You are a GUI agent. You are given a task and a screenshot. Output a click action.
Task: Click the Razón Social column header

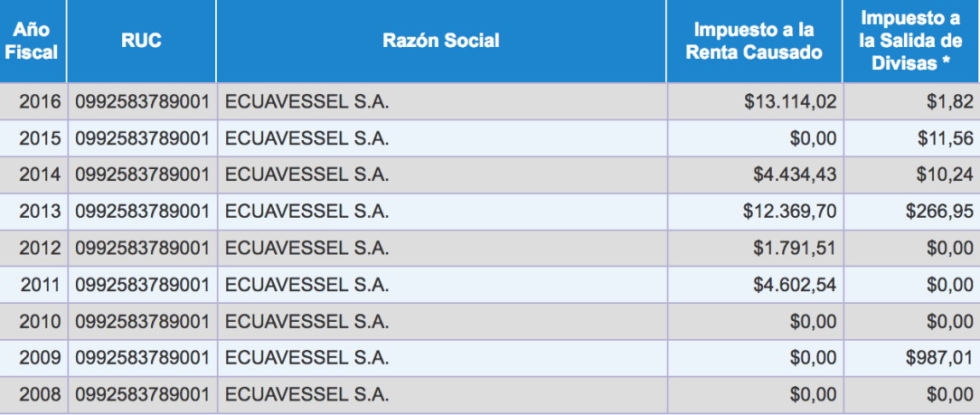click(x=441, y=42)
